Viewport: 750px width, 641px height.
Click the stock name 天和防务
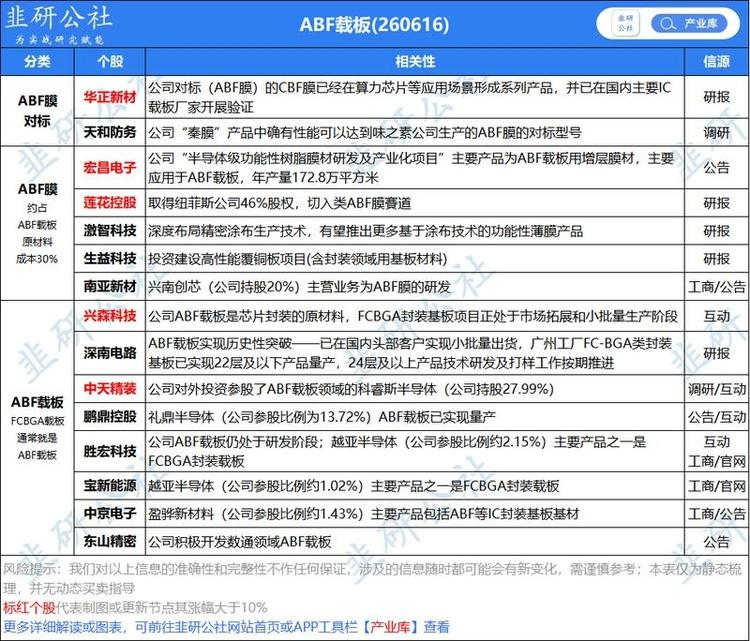point(110,132)
